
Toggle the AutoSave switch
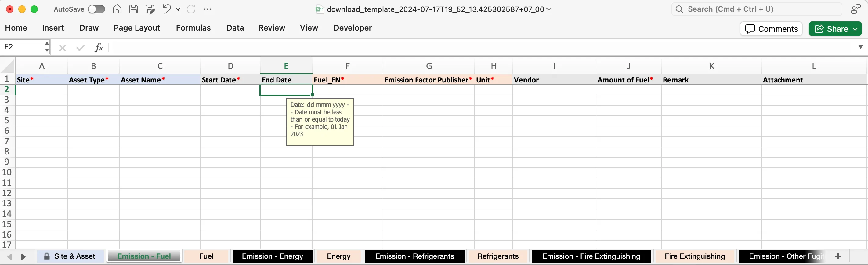[x=96, y=9]
